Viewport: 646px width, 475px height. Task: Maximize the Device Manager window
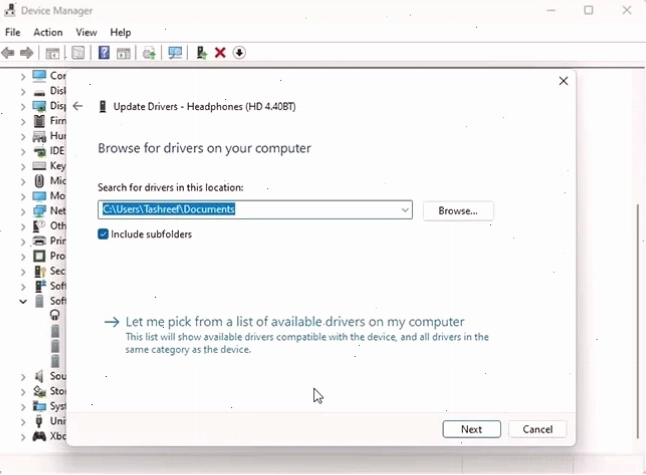coord(588,10)
